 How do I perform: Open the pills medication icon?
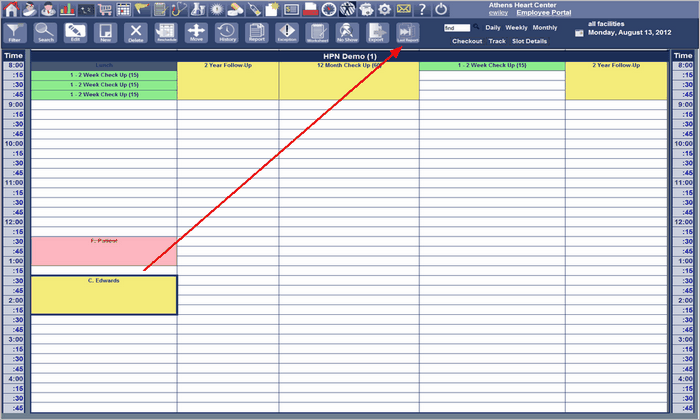[x=235, y=9]
